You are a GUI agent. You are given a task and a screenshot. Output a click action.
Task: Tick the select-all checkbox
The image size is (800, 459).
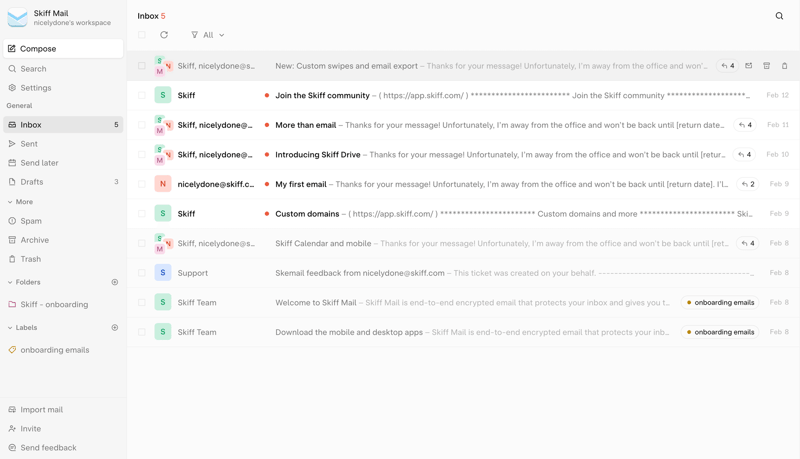click(x=142, y=35)
